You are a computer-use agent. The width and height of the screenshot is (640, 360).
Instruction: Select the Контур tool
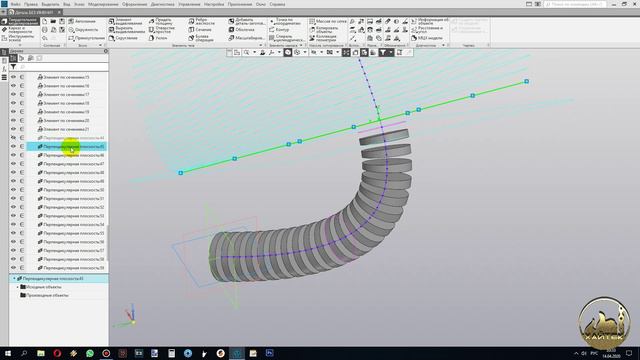tap(279, 30)
